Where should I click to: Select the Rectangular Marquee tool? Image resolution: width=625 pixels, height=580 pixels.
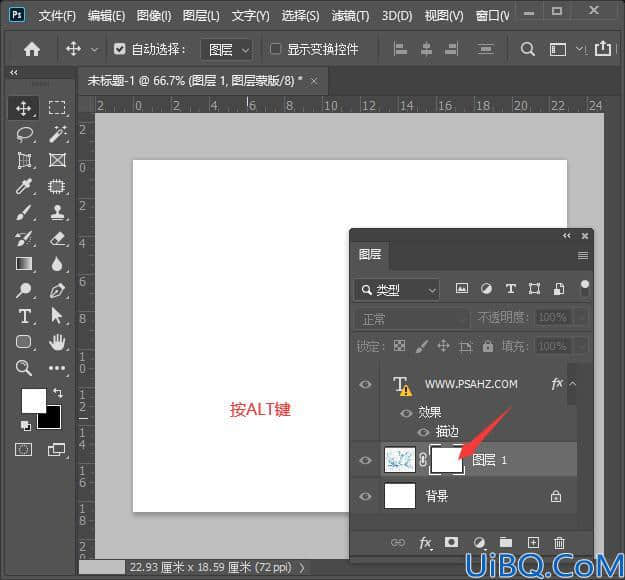coord(57,108)
